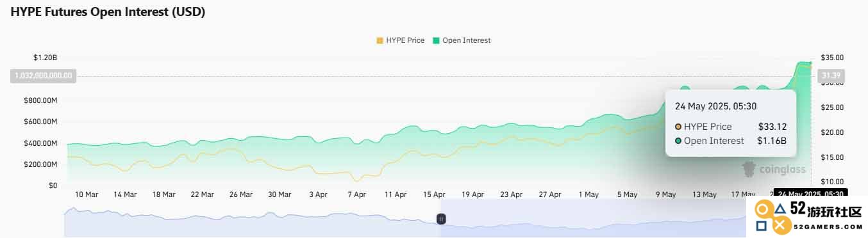Select the 10 Mar date tick
Screen dimensions: 868x238
[x=87, y=194]
